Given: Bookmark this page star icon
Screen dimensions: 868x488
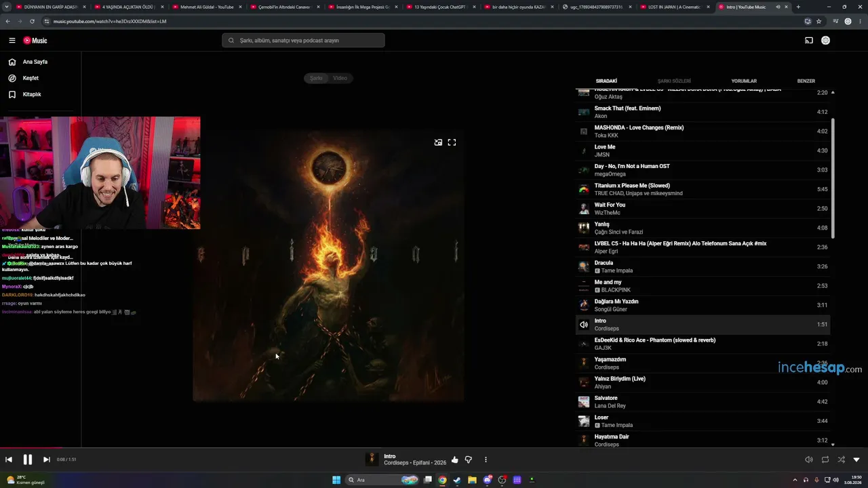Looking at the screenshot, I should pyautogui.click(x=818, y=21).
